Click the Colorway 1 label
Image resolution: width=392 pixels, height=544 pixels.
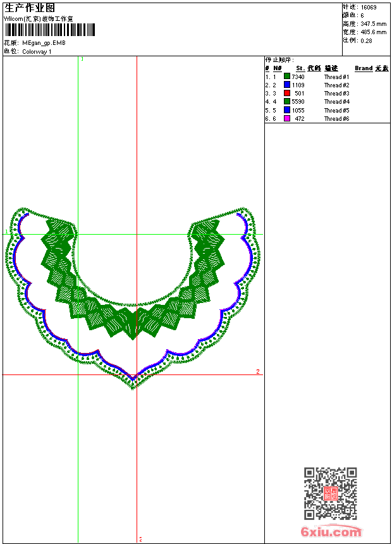point(37,51)
